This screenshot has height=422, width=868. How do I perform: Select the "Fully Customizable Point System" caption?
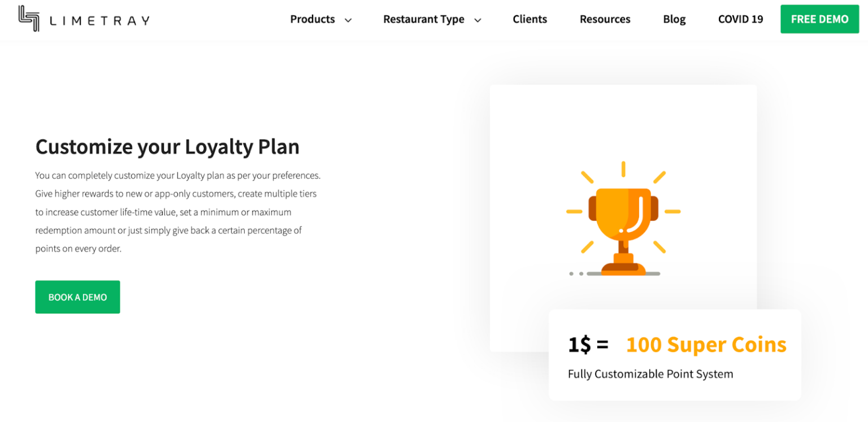pos(650,374)
